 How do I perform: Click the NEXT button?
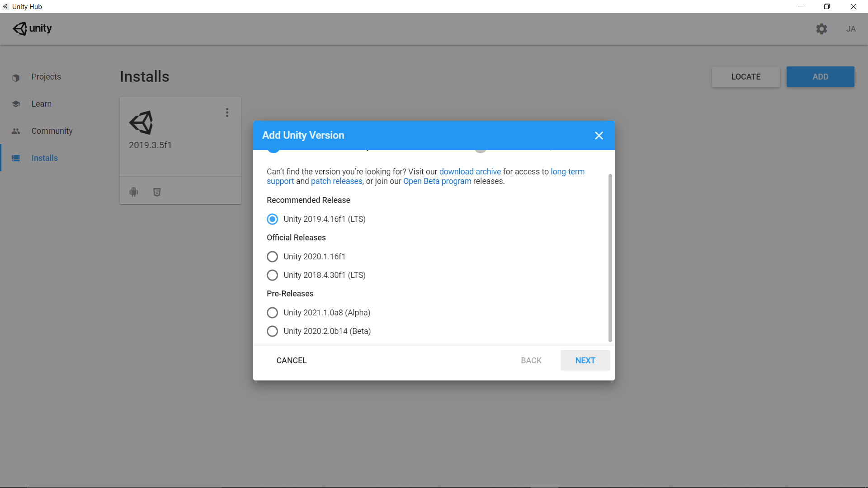pos(585,361)
